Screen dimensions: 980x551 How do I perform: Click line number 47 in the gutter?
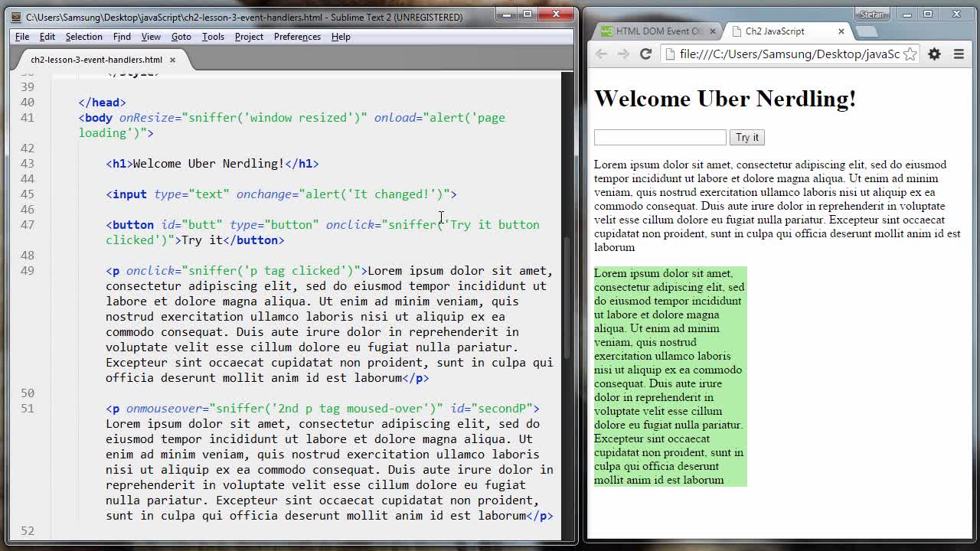[28, 225]
